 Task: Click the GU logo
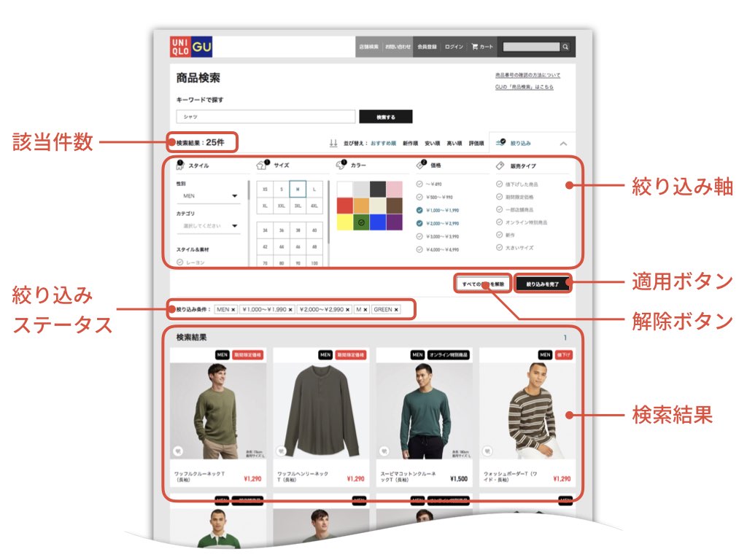[x=202, y=47]
